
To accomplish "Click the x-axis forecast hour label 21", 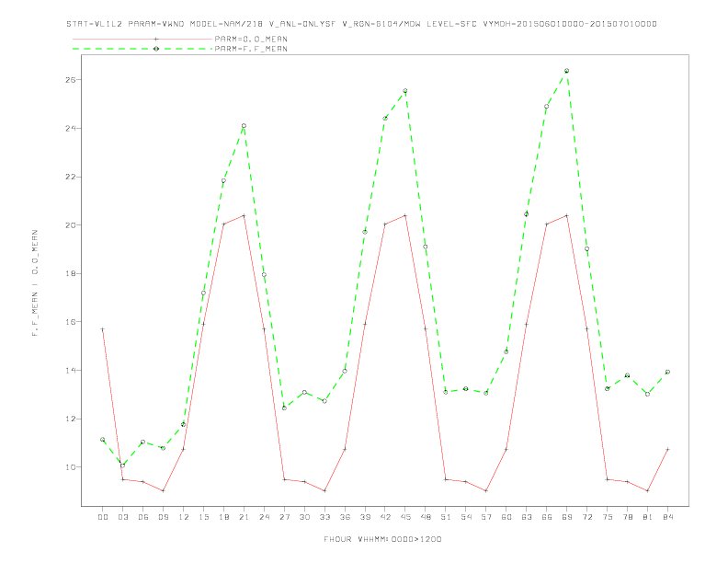I will [x=244, y=517].
